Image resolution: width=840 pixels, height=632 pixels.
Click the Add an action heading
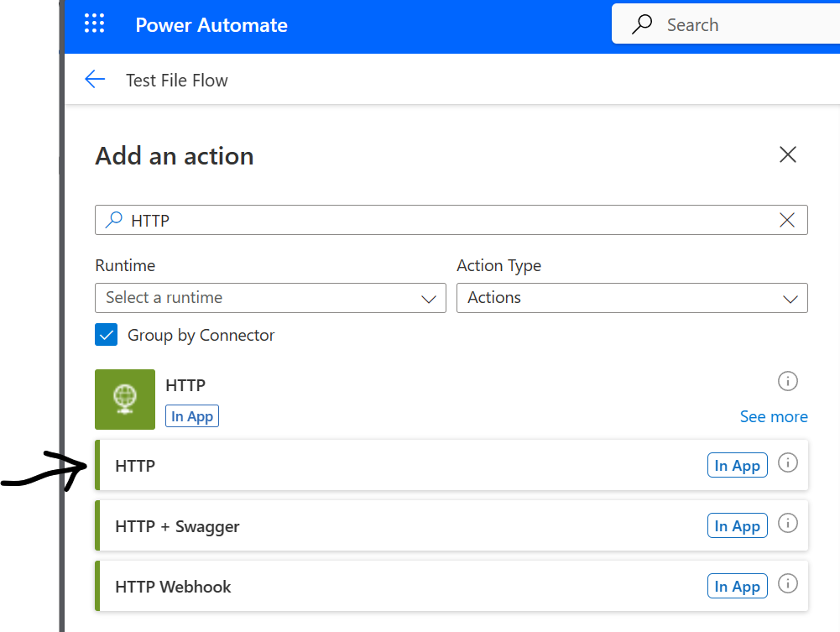coord(174,156)
